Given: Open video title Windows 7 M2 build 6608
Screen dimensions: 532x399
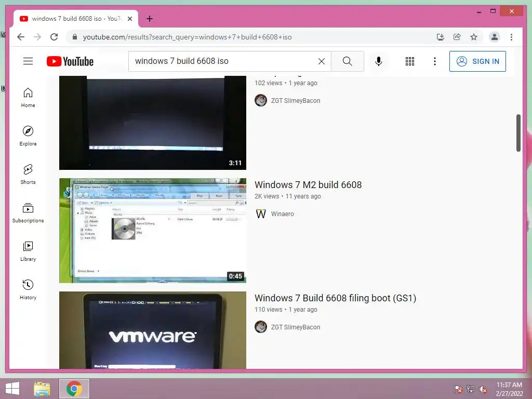Looking at the screenshot, I should (308, 185).
